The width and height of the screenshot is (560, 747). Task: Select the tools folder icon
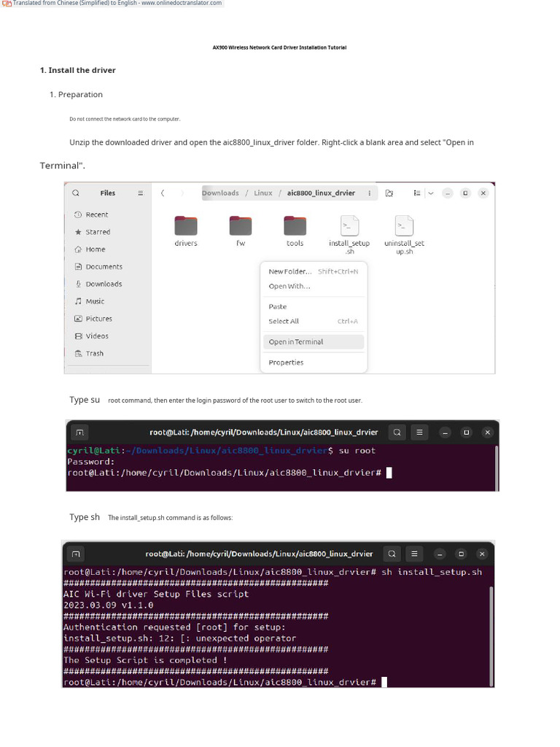tap(295, 226)
